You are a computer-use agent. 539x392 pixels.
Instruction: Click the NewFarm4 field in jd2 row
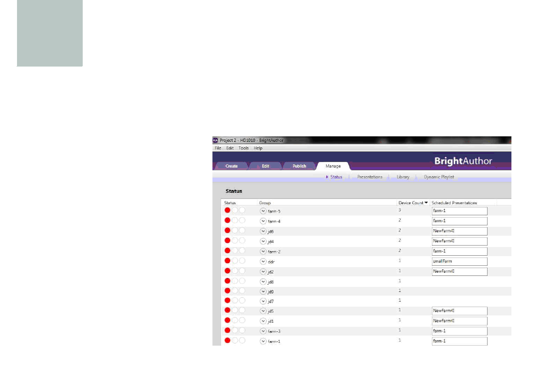pos(460,272)
